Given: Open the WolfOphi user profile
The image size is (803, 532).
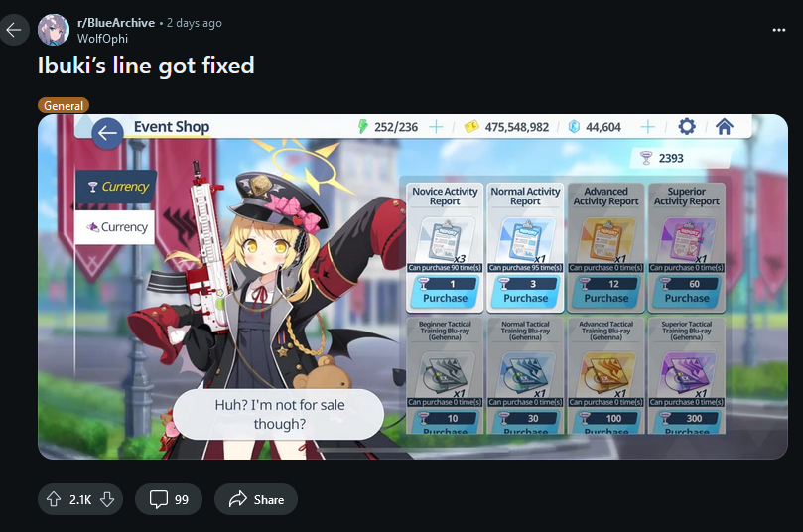Looking at the screenshot, I should pyautogui.click(x=102, y=39).
